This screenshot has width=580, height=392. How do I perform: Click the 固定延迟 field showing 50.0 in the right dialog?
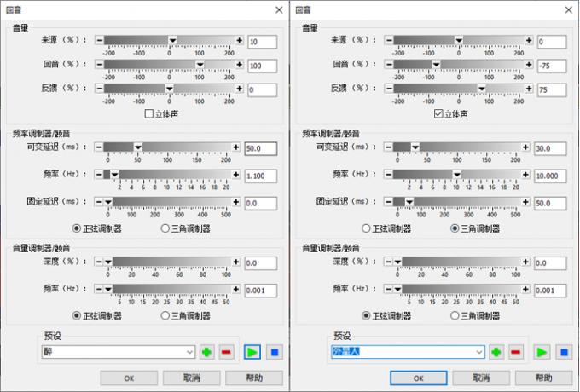tap(550, 203)
